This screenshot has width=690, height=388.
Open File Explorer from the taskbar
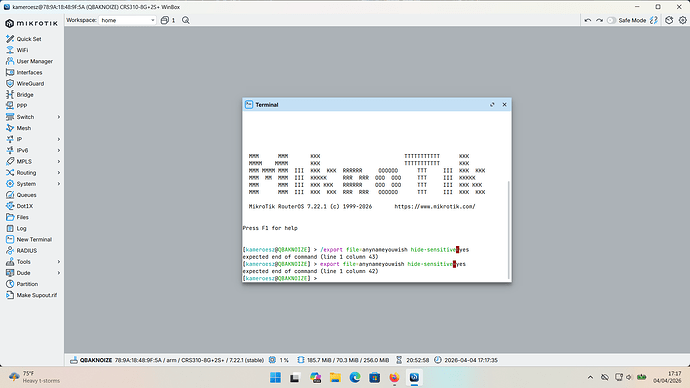(x=335, y=377)
